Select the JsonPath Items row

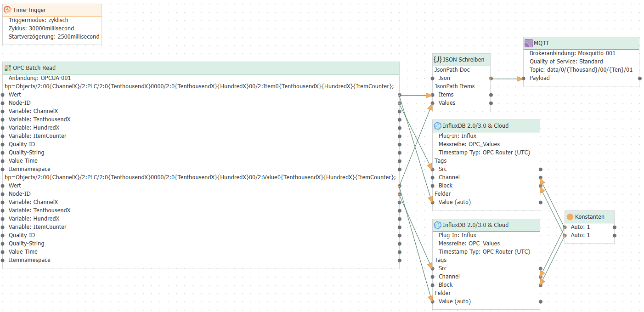pos(454,86)
